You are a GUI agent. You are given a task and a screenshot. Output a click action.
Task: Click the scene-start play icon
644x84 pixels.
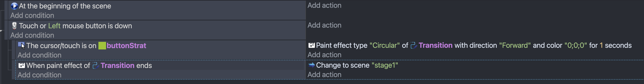point(14,6)
